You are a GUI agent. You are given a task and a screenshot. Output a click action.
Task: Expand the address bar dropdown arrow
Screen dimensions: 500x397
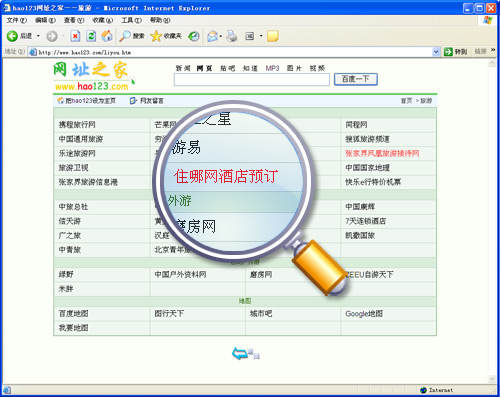[x=436, y=52]
